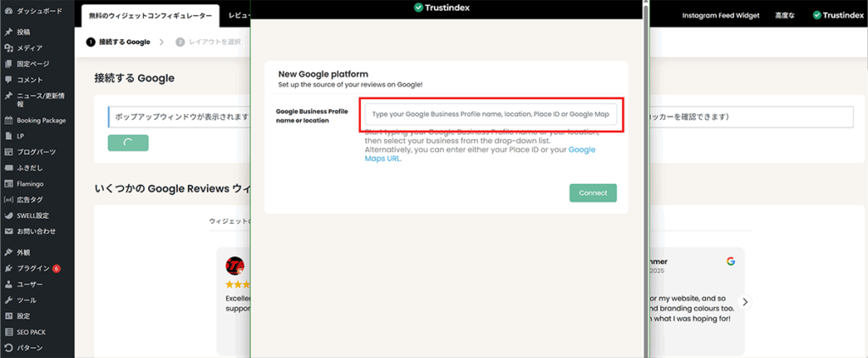Open the 投稿 posts menu
Viewport: 868px width, 358px height.
(23, 31)
